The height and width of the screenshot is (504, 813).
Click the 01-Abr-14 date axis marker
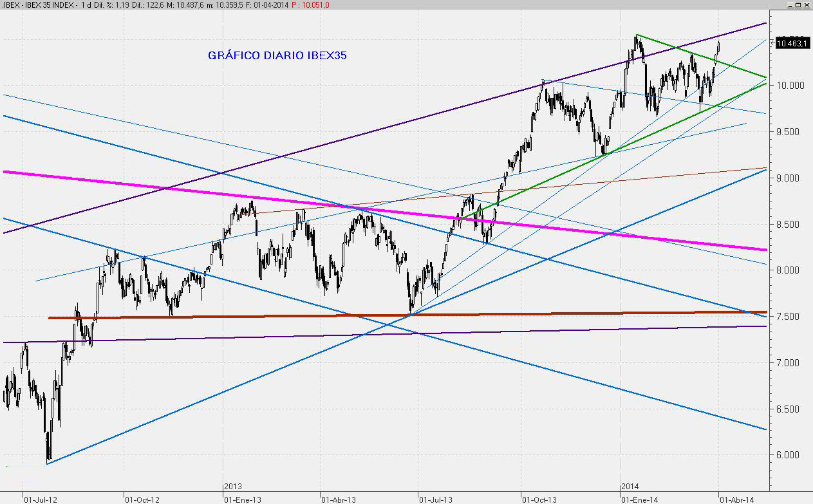click(736, 498)
